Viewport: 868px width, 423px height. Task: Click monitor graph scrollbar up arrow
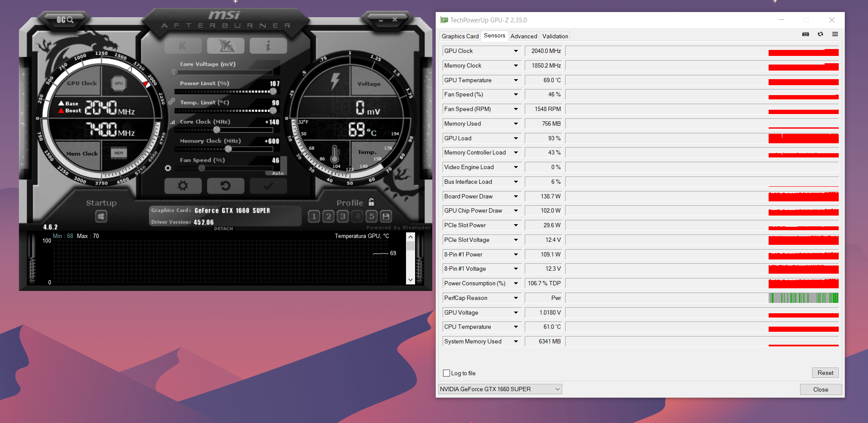tap(410, 237)
